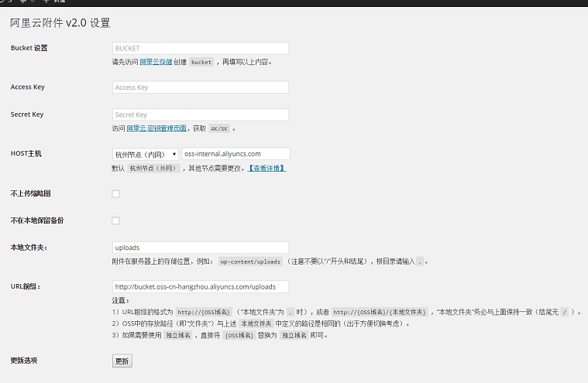588x383 pixels.
Task: Click the Bucket 设置 label
Action: coord(29,48)
